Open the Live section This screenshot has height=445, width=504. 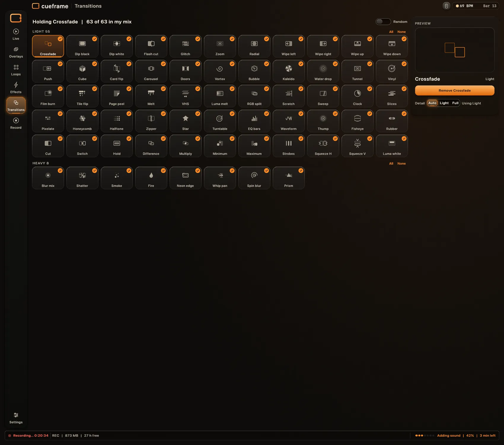[x=16, y=34]
